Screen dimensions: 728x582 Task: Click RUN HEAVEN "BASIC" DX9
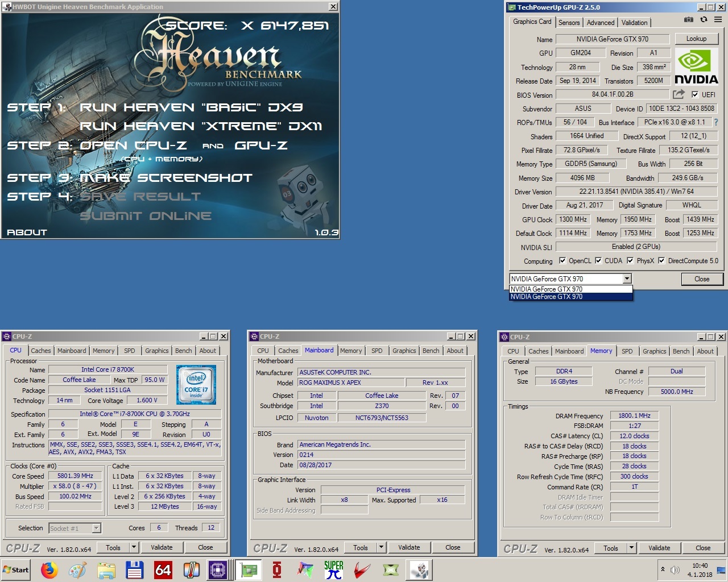pyautogui.click(x=191, y=107)
